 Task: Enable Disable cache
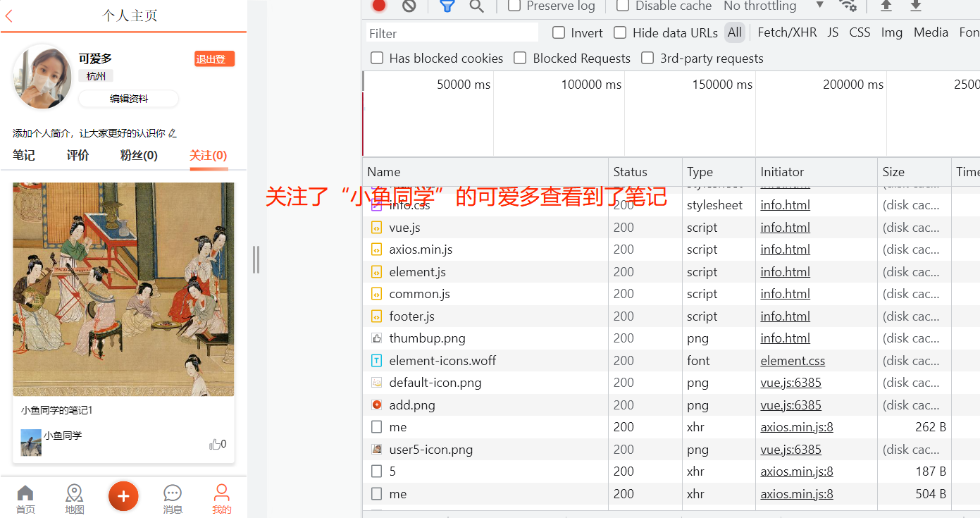pyautogui.click(x=623, y=6)
